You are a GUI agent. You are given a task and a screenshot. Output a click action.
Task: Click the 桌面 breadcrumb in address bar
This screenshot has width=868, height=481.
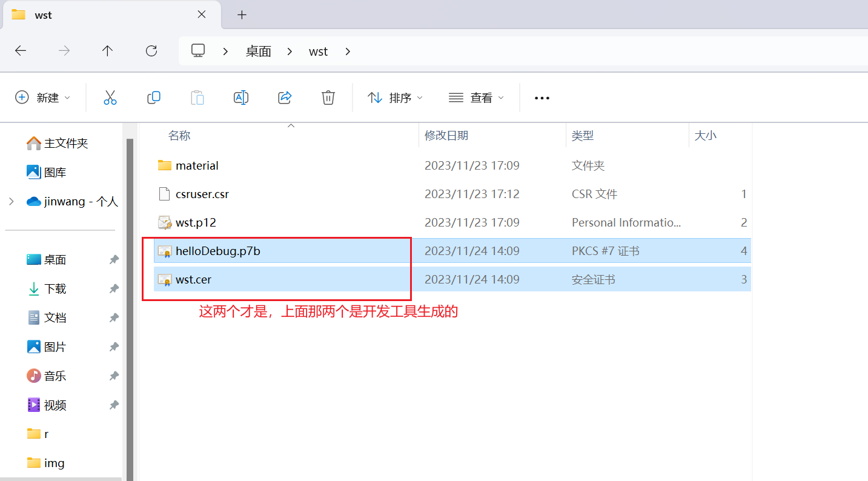click(x=258, y=51)
